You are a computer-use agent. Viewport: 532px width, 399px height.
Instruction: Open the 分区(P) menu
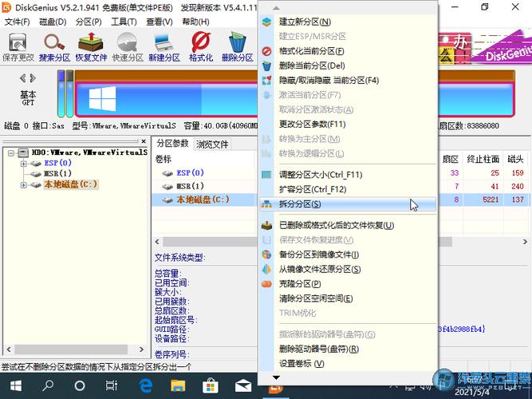click(x=89, y=22)
